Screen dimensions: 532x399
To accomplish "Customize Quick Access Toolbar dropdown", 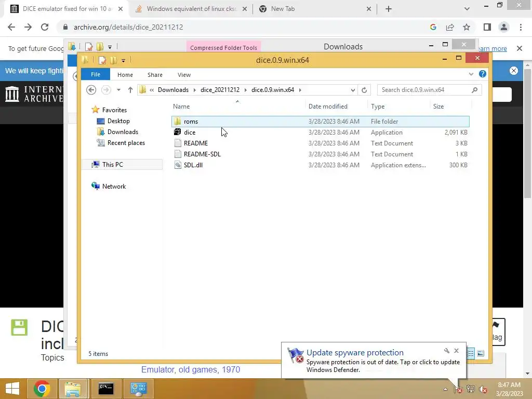I will [x=123, y=61].
